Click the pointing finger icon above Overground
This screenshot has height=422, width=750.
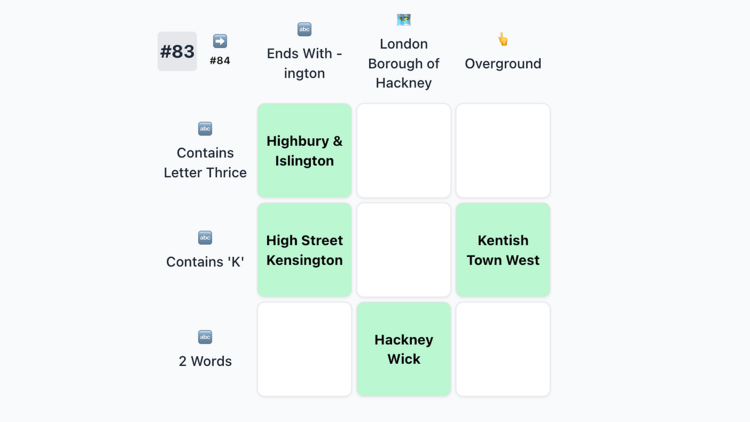coord(503,40)
